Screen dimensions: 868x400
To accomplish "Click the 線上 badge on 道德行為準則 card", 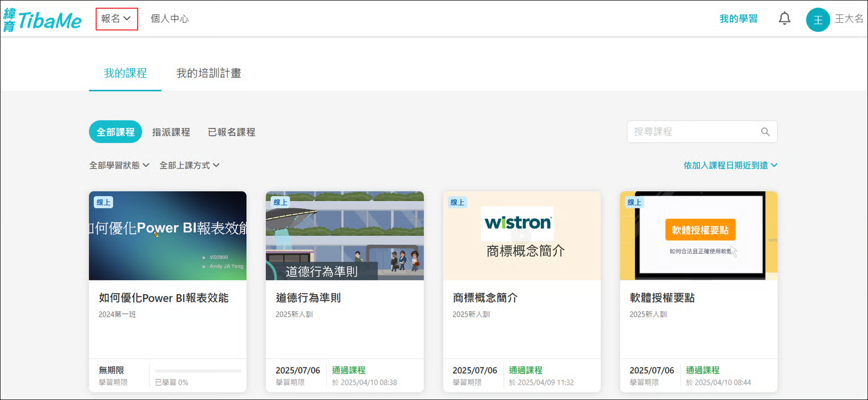I will click(280, 202).
